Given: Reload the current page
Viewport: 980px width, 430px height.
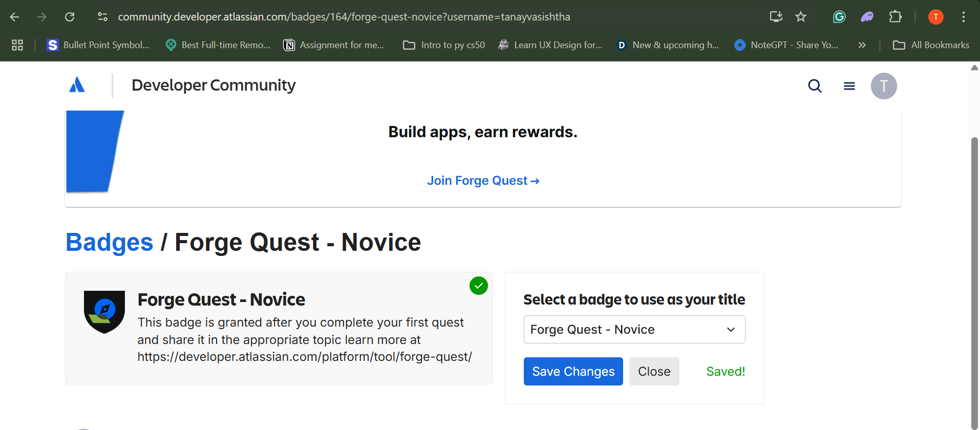Looking at the screenshot, I should (70, 17).
